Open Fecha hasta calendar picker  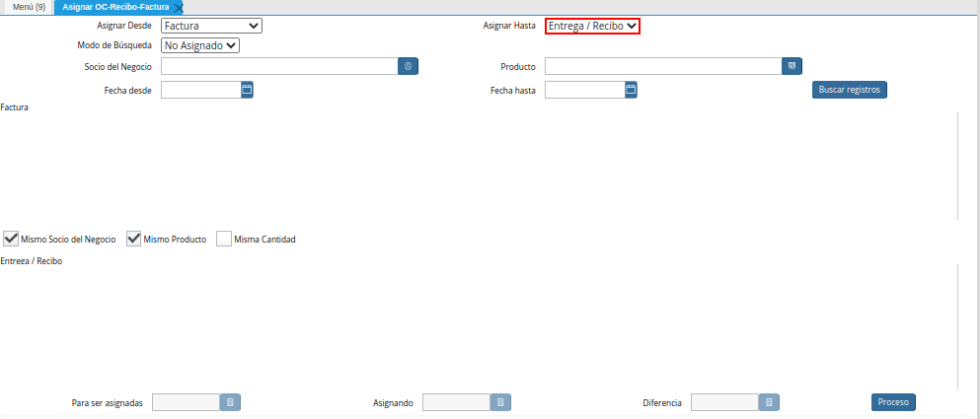631,90
